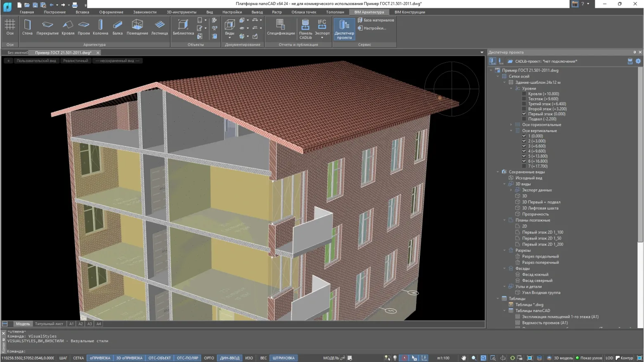Uncheck the Первый этаж (0.000) level
Image resolution: width=644 pixels, height=362 pixels.
[x=524, y=114]
